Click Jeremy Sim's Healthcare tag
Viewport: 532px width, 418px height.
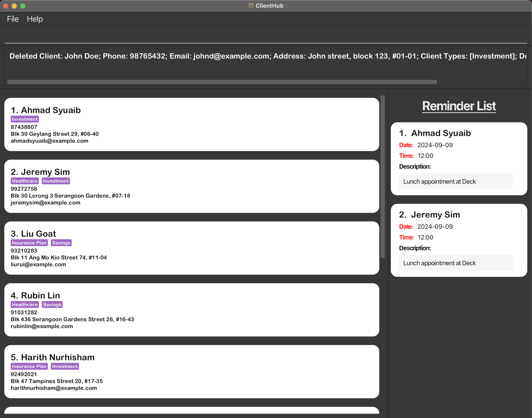(25, 181)
